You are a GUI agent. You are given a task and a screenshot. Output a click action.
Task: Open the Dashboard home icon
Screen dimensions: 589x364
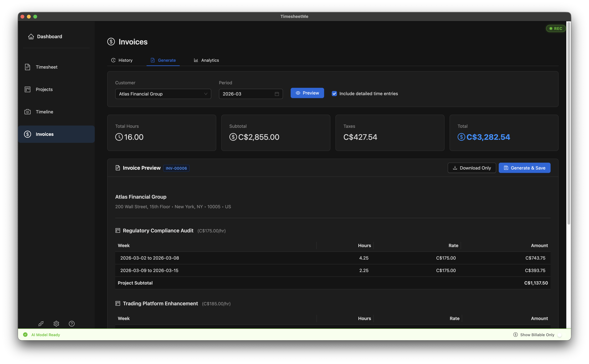point(31,37)
